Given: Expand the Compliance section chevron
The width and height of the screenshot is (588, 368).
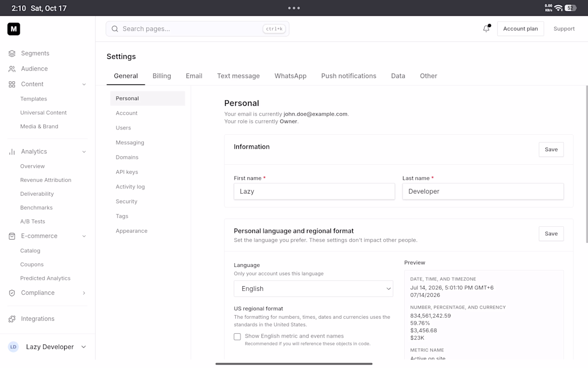Looking at the screenshot, I should 84,293.
